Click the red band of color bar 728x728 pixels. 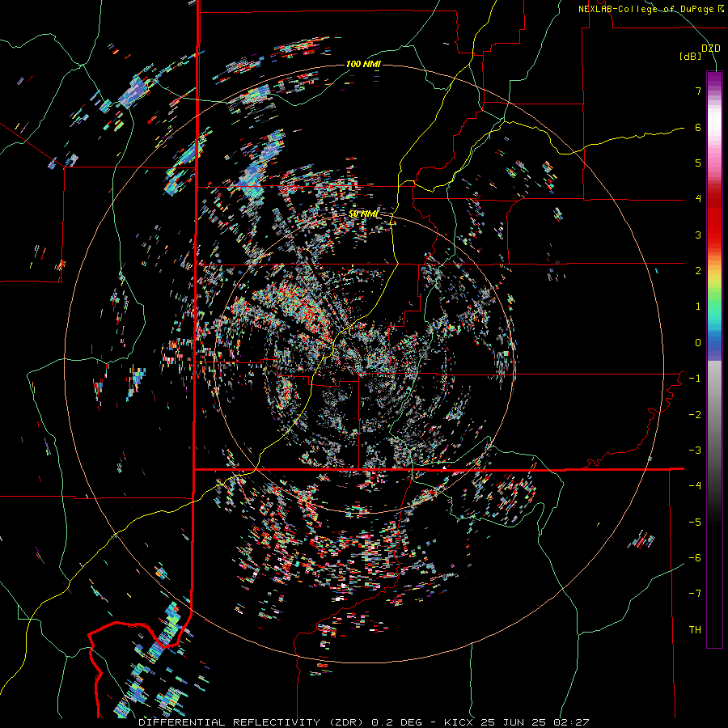click(714, 218)
